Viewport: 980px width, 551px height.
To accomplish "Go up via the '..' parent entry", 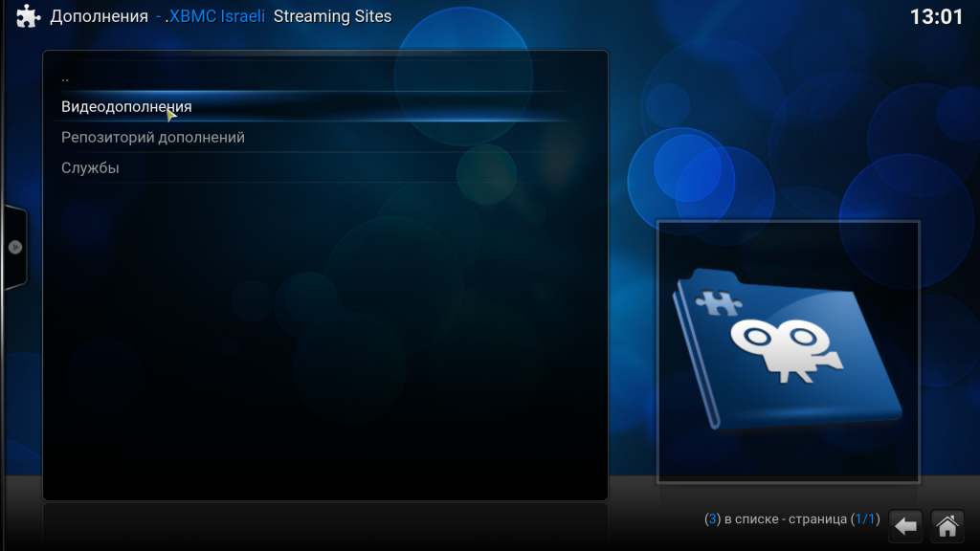I will (315, 77).
